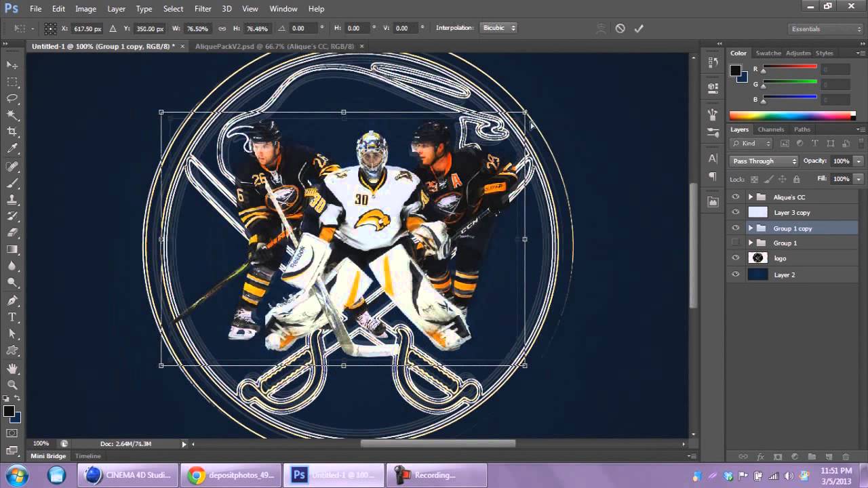Hide the logo layer

click(x=736, y=258)
